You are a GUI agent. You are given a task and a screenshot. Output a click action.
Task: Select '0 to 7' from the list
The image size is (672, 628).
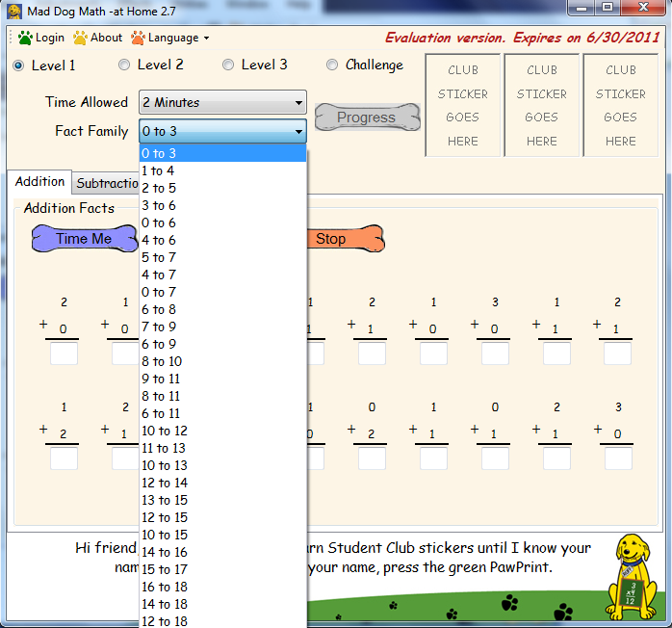(x=222, y=292)
